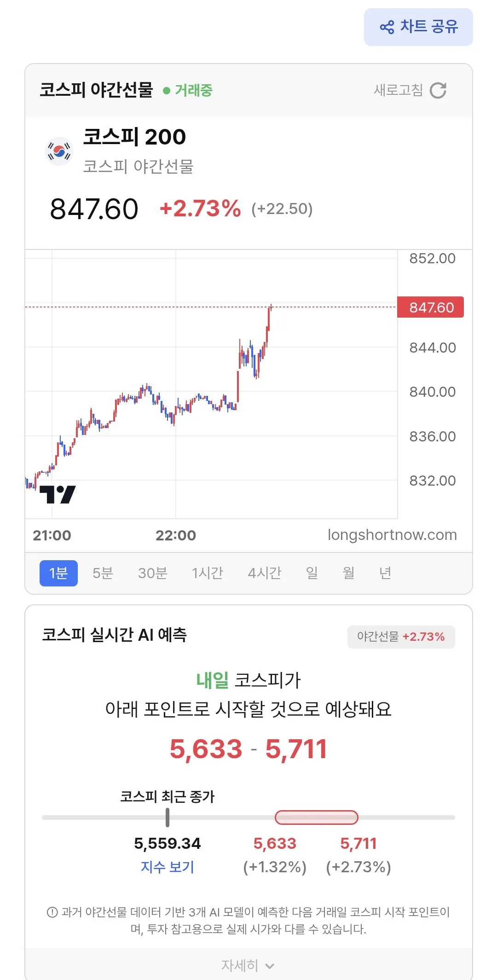Tap the 차트 공유 button
Viewport: 497px width, 980px height.
coord(418,27)
